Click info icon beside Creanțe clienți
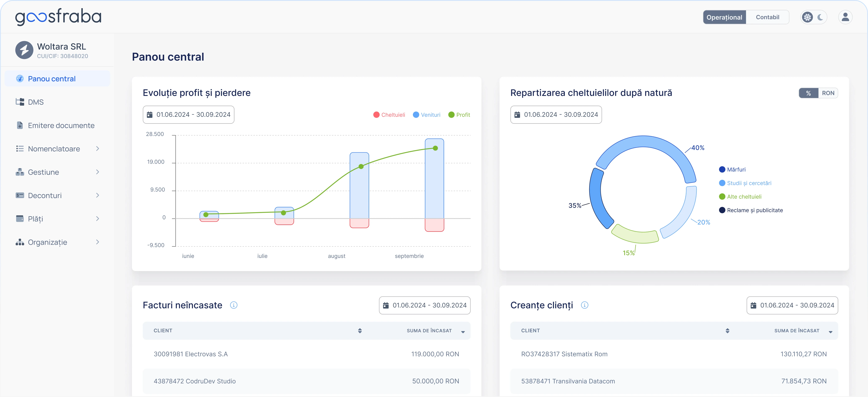This screenshot has width=868, height=397. tap(585, 305)
